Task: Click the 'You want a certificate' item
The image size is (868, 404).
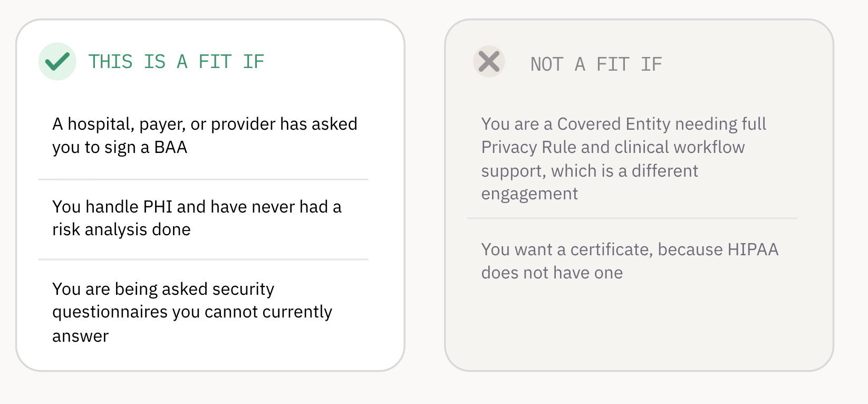Action: click(x=630, y=261)
